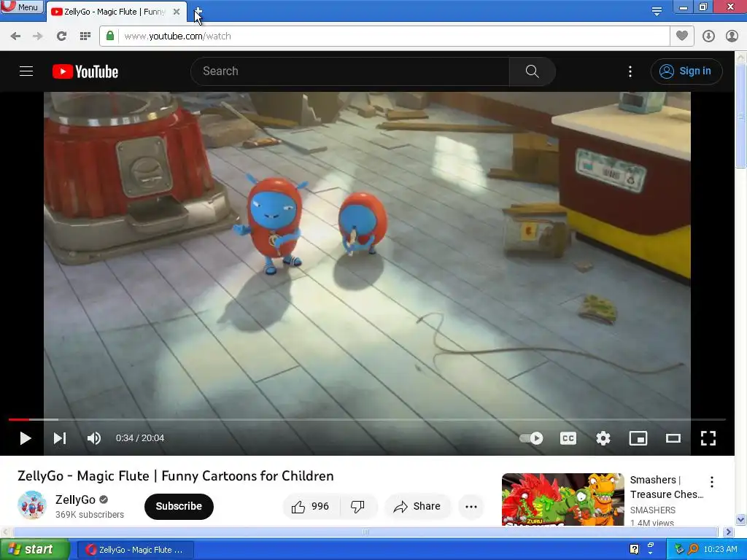
Task: Click the vertical scrollbar up arrow
Action: pos(741,57)
